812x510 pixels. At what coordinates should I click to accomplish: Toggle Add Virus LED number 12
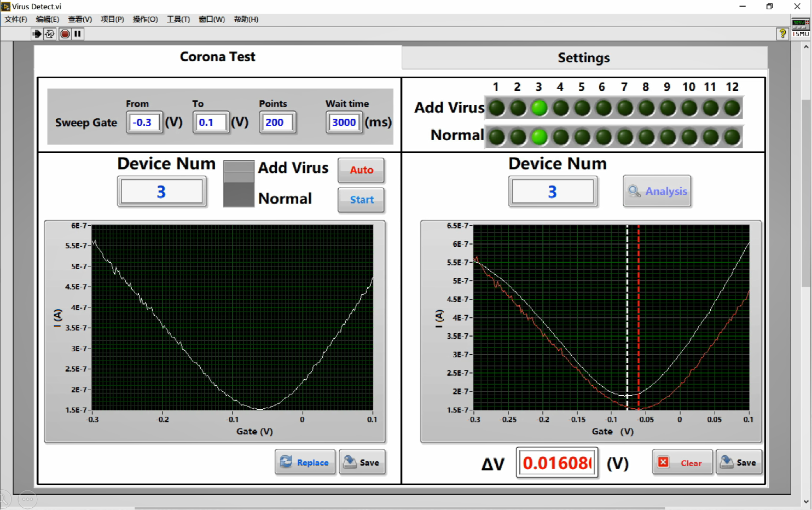[x=732, y=108]
